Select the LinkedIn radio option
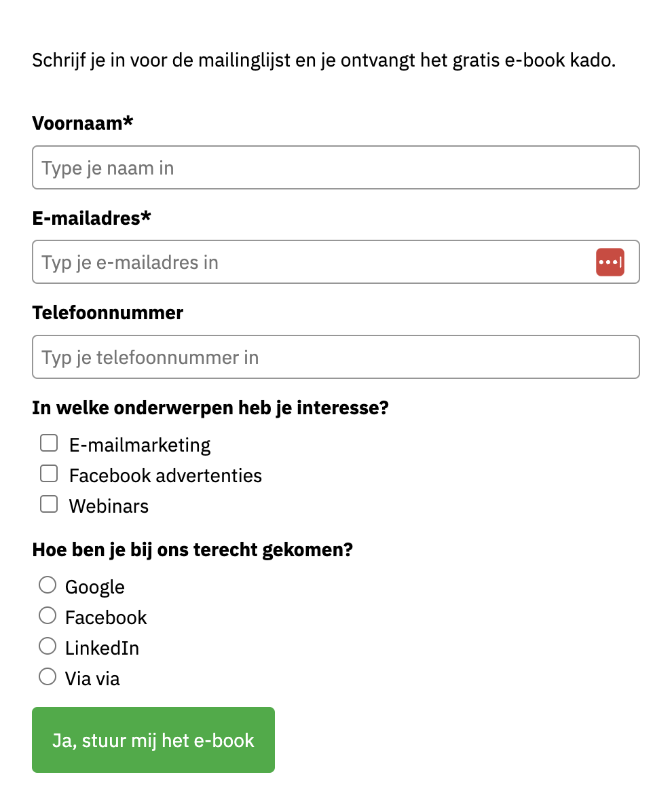 click(47, 645)
